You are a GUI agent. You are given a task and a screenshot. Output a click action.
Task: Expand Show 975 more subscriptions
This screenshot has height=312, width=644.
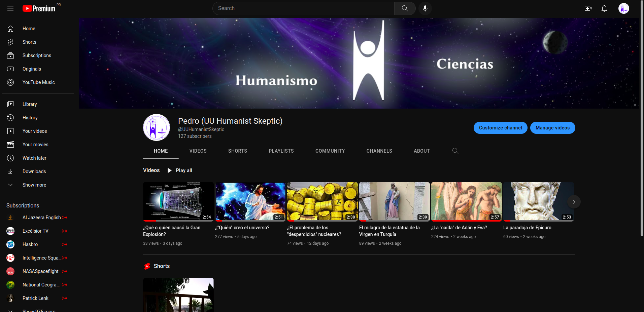click(39, 310)
